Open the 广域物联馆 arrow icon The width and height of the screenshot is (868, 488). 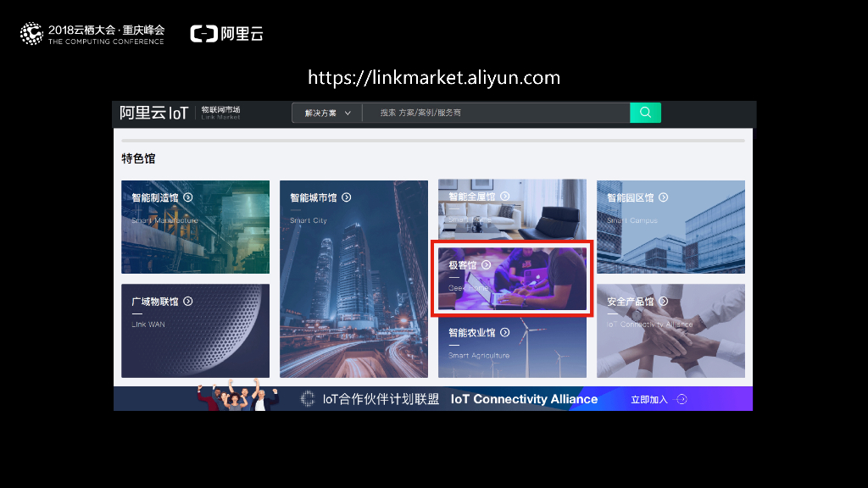pyautogui.click(x=188, y=302)
